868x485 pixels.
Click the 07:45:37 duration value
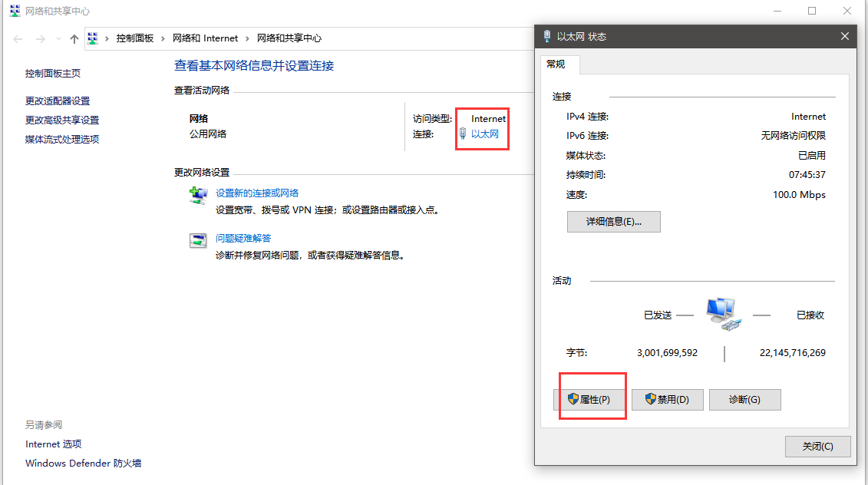click(x=807, y=175)
